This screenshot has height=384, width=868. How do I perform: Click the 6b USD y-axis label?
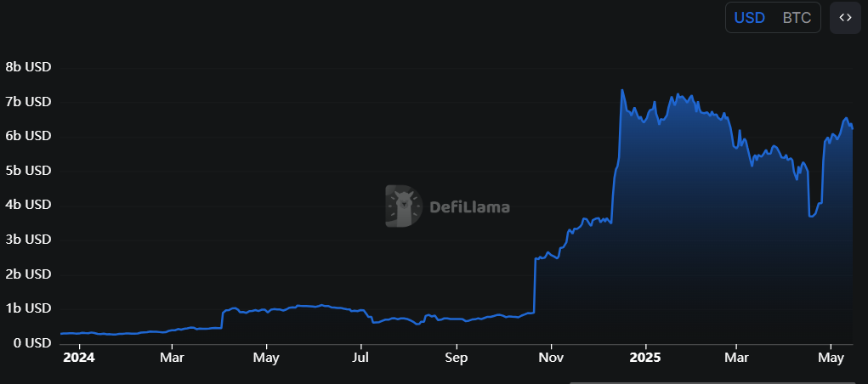(28, 136)
